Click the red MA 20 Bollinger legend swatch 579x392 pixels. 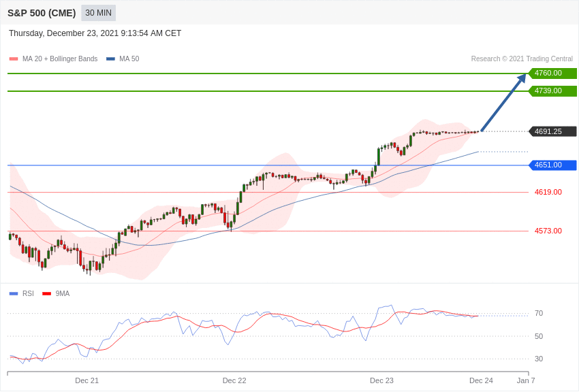[x=14, y=59]
